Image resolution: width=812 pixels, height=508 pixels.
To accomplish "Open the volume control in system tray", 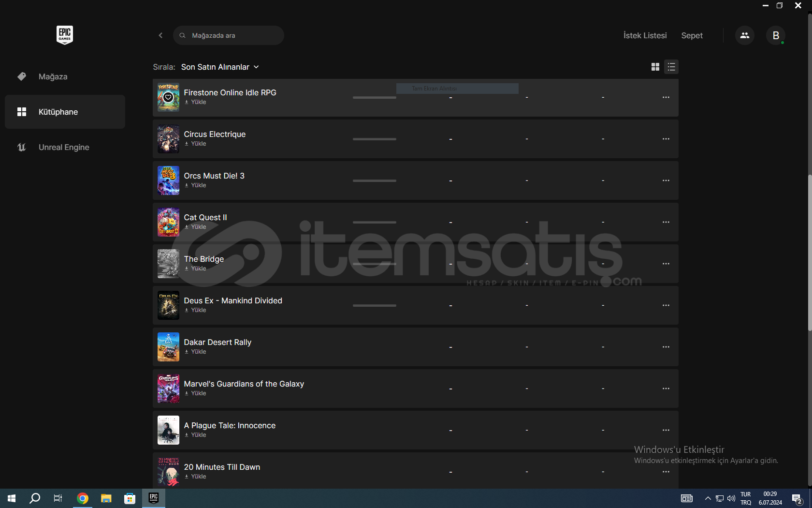I will (731, 498).
